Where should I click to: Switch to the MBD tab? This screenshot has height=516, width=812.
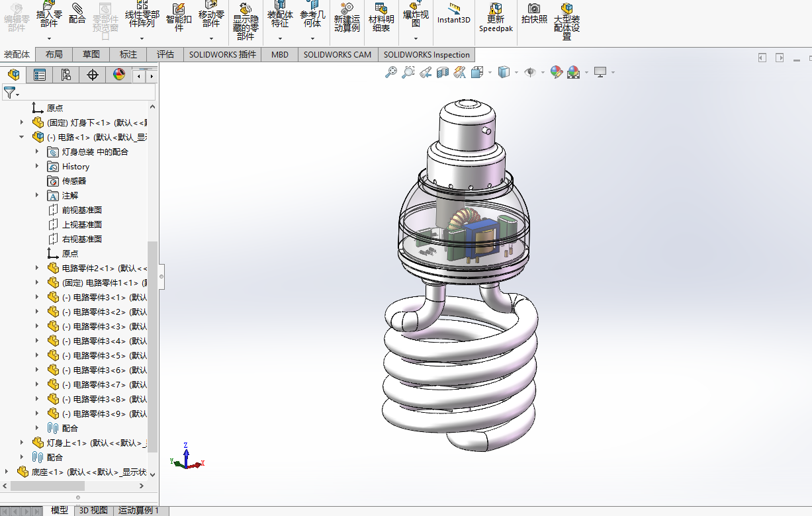(x=280, y=55)
